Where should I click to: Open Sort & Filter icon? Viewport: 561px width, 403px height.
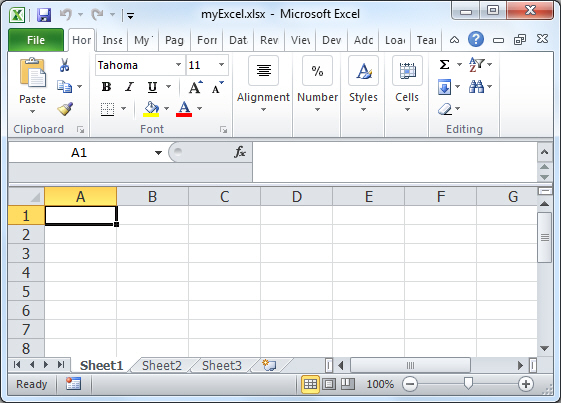click(x=477, y=65)
